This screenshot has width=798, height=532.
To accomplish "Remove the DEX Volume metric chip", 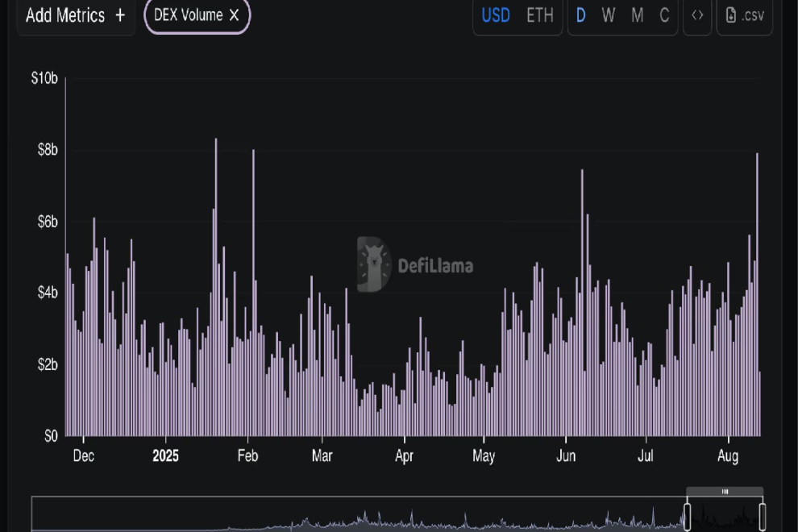I will (234, 15).
